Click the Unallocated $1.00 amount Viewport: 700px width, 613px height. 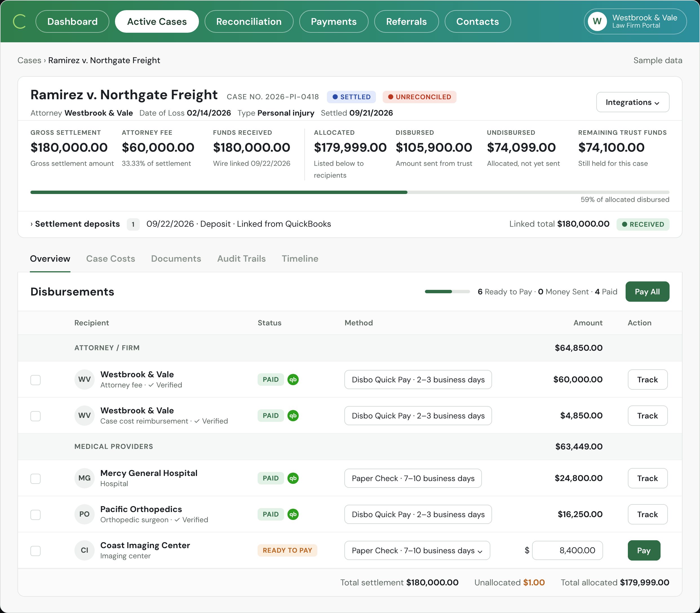coord(534,582)
